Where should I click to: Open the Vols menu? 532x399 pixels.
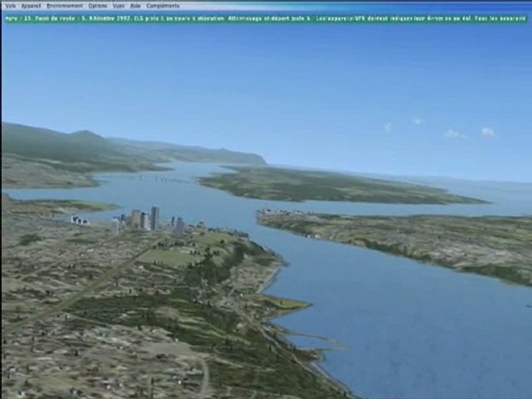10,6
